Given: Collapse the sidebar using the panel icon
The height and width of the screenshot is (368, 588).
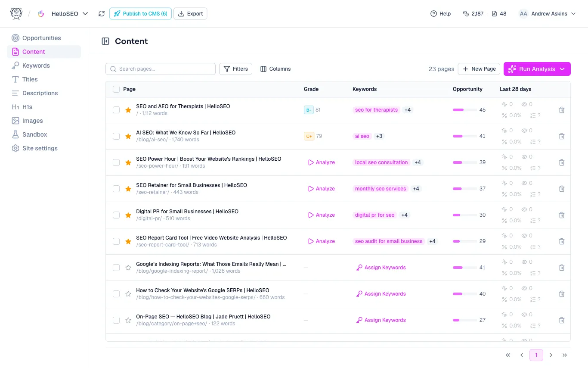Looking at the screenshot, I should point(105,41).
